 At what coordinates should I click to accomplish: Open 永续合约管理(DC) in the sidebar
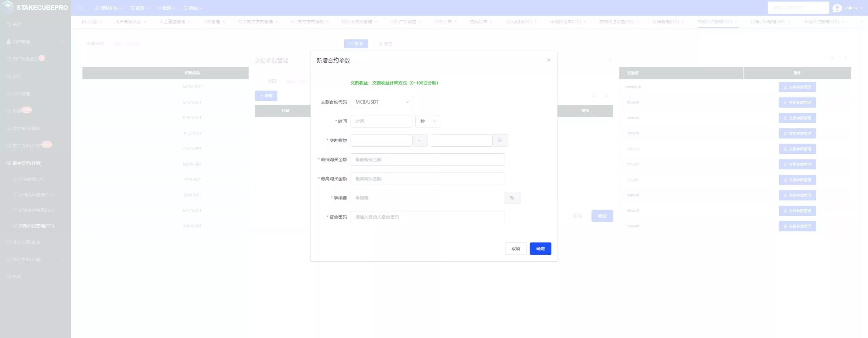(x=35, y=210)
